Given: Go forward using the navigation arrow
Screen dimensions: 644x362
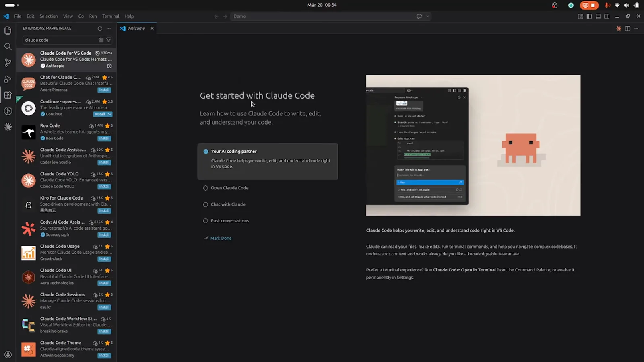Looking at the screenshot, I should pyautogui.click(x=225, y=16).
